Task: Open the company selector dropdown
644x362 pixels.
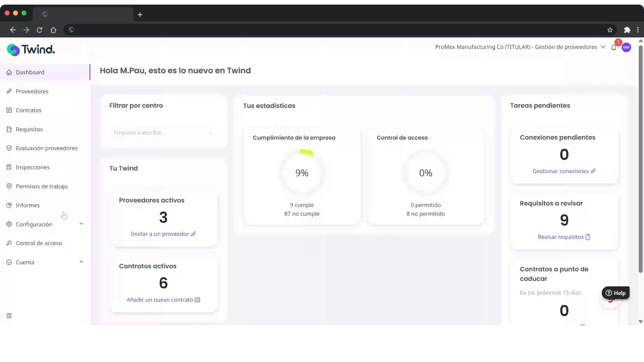Action: point(603,47)
